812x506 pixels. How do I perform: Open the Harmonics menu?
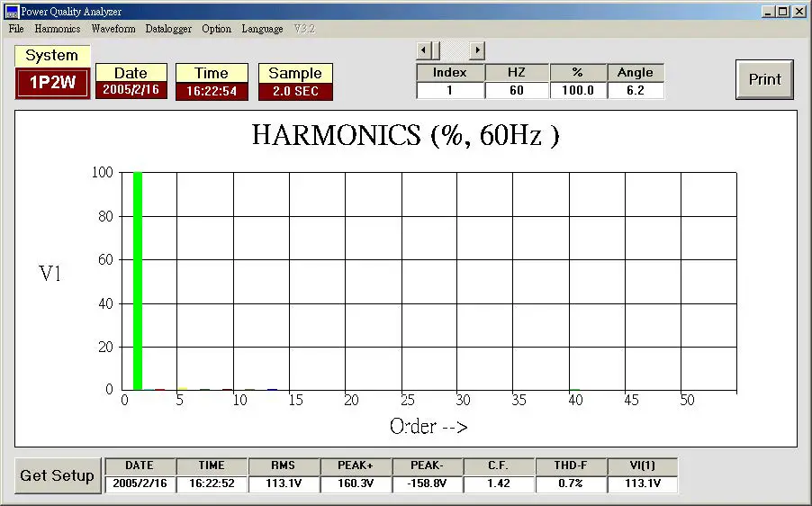(58, 29)
